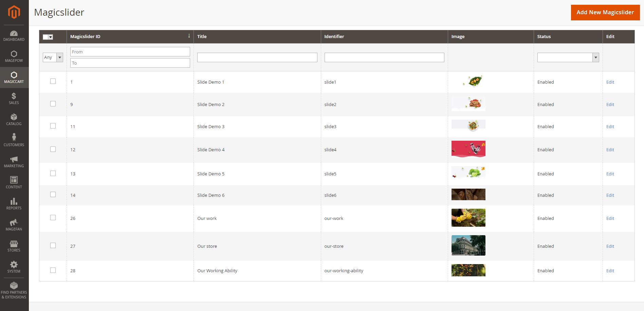Viewport: 644px width, 311px height.
Task: Open the Status filter dropdown
Action: click(568, 57)
